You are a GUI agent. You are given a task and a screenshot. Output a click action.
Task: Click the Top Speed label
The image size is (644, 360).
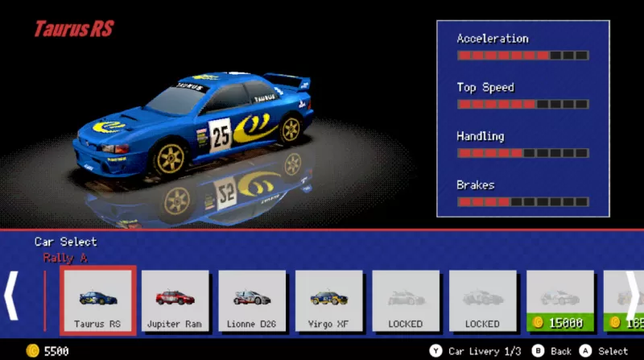pos(485,88)
